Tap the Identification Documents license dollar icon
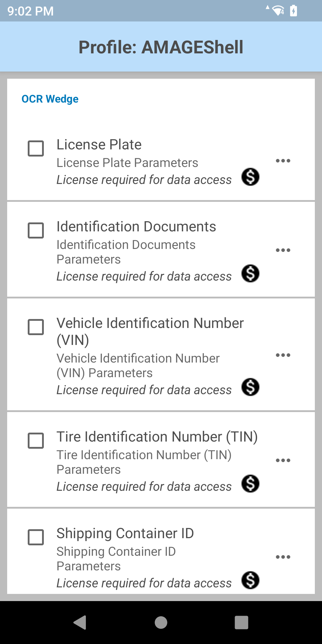322x644 pixels. pyautogui.click(x=250, y=273)
